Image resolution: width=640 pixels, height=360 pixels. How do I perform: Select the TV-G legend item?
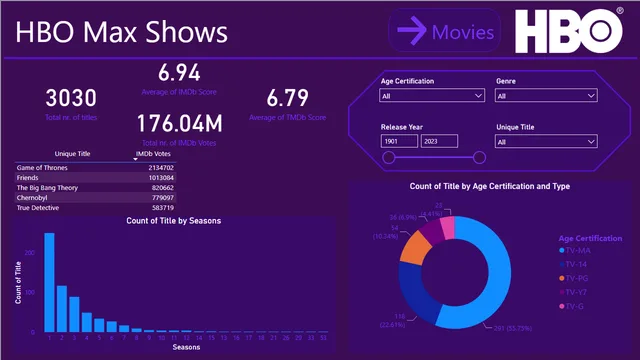coord(571,306)
